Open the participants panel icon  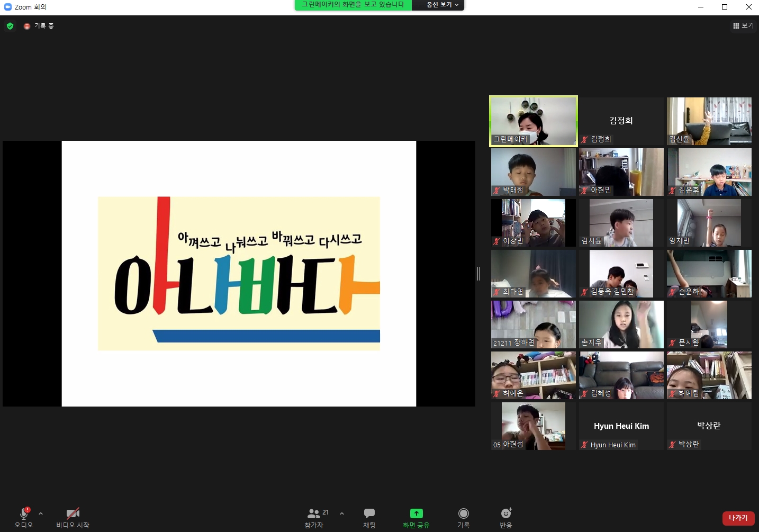(x=313, y=513)
